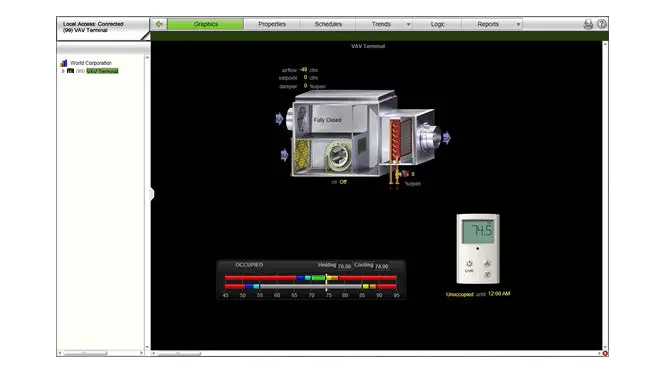
Task: Click the Cooling 74.00 setpoint value
Action: [x=381, y=266]
